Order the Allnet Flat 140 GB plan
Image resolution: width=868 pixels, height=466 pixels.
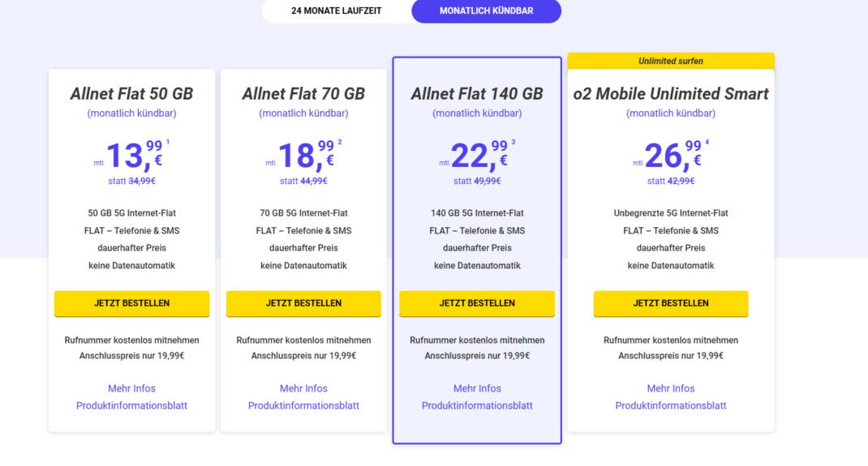(x=477, y=303)
